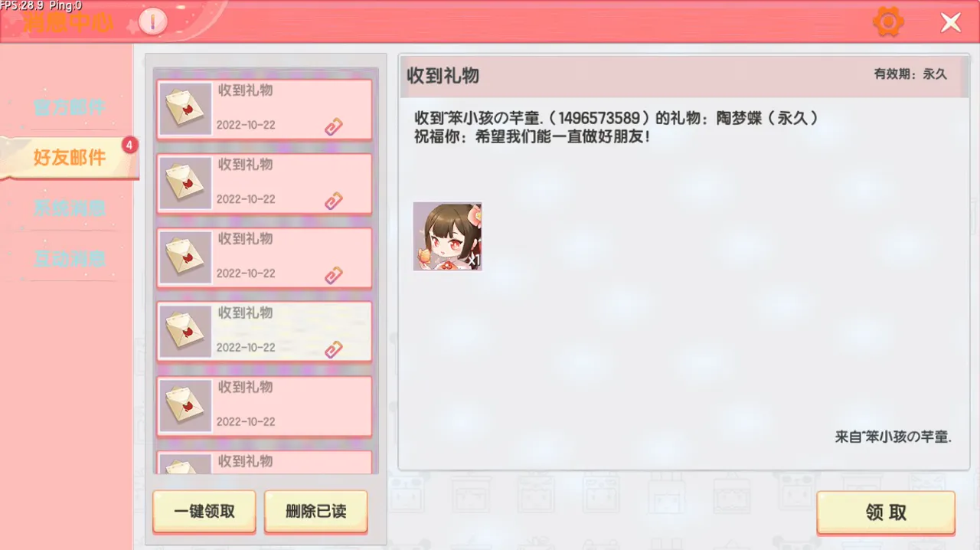Close the message center with X
This screenshot has height=550, width=980.
951,22
